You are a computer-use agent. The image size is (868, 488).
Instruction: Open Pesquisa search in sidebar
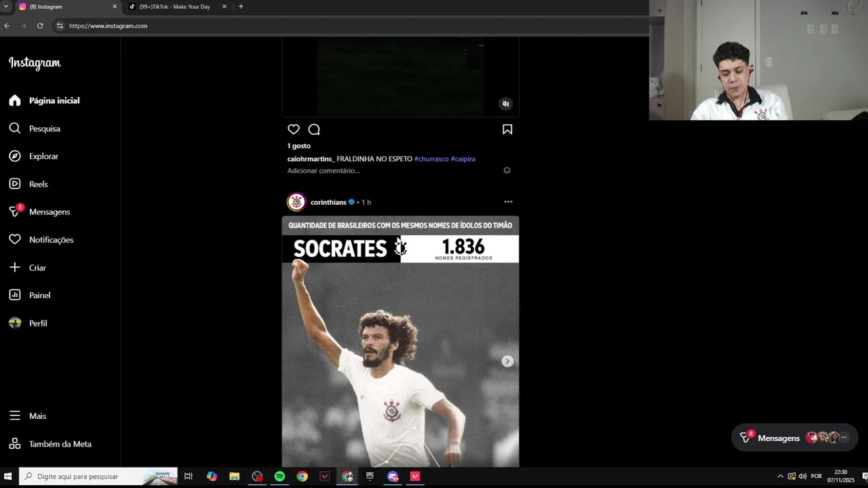pyautogui.click(x=35, y=128)
